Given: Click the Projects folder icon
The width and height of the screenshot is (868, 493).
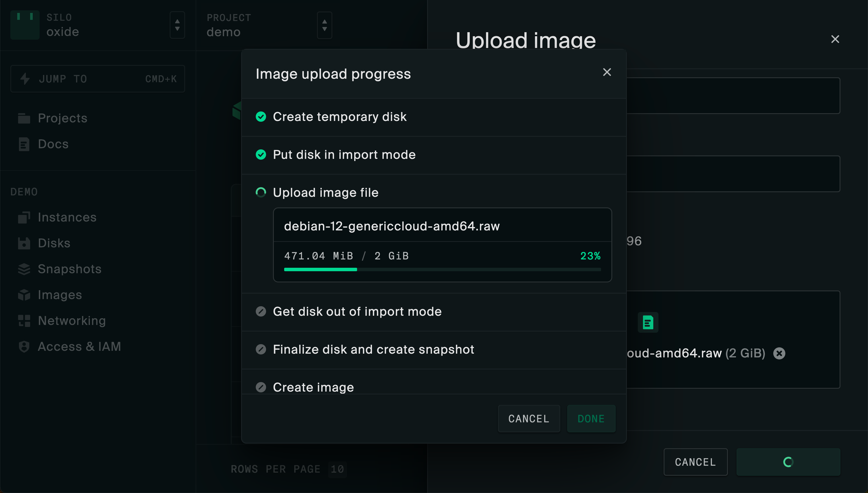Looking at the screenshot, I should (24, 118).
